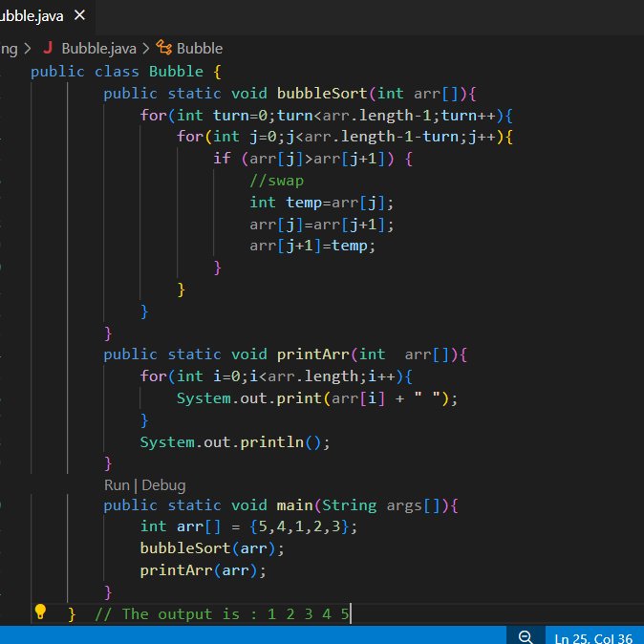Click the System.out.print(arr[i] + " ") line
Screen dimensions: 644x644
point(317,398)
